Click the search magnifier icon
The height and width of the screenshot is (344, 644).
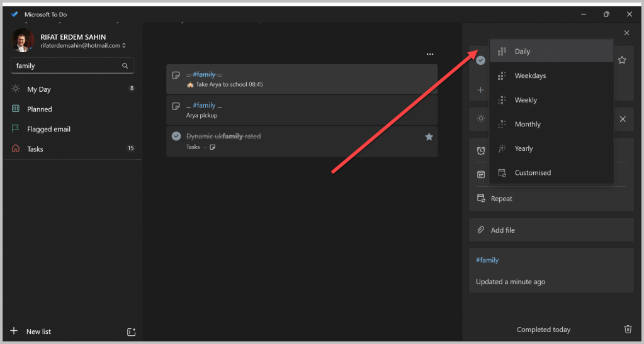[x=125, y=65]
